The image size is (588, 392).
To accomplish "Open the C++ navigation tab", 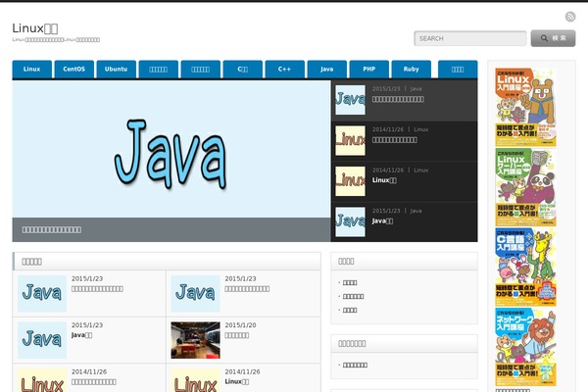I will [284, 69].
